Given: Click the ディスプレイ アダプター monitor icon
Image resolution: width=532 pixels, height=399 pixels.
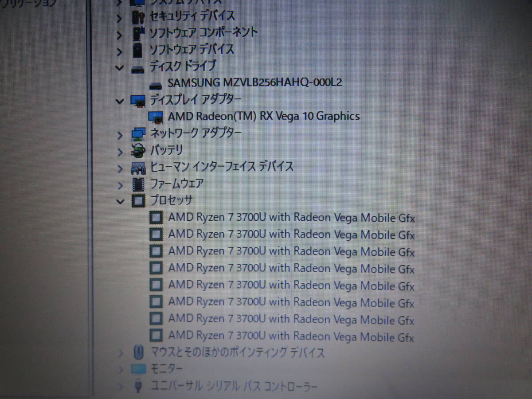Looking at the screenshot, I should 138,102.
